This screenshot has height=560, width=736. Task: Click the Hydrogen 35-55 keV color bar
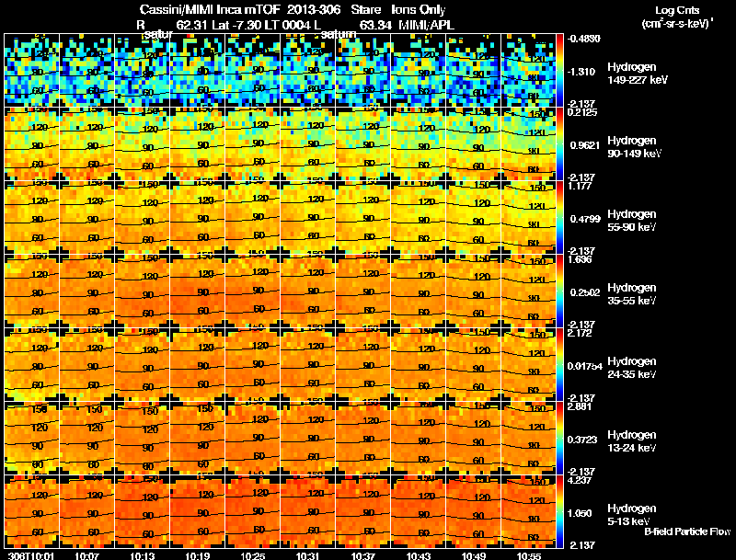[559, 291]
